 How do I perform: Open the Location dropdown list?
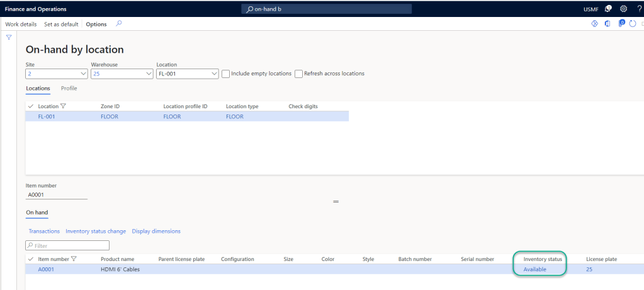(x=215, y=74)
